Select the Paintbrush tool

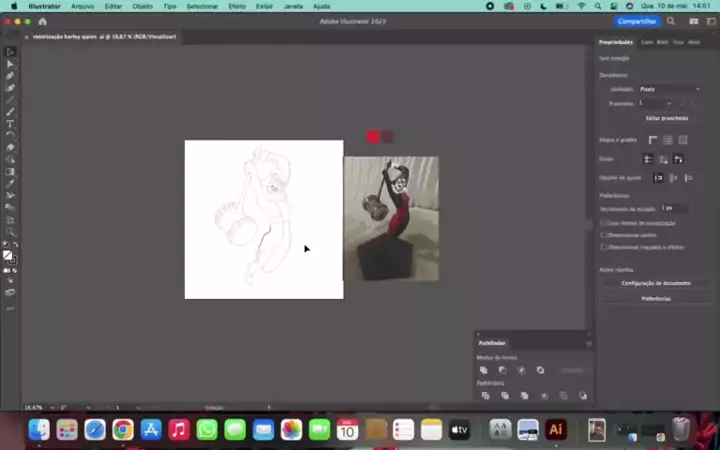point(10,112)
